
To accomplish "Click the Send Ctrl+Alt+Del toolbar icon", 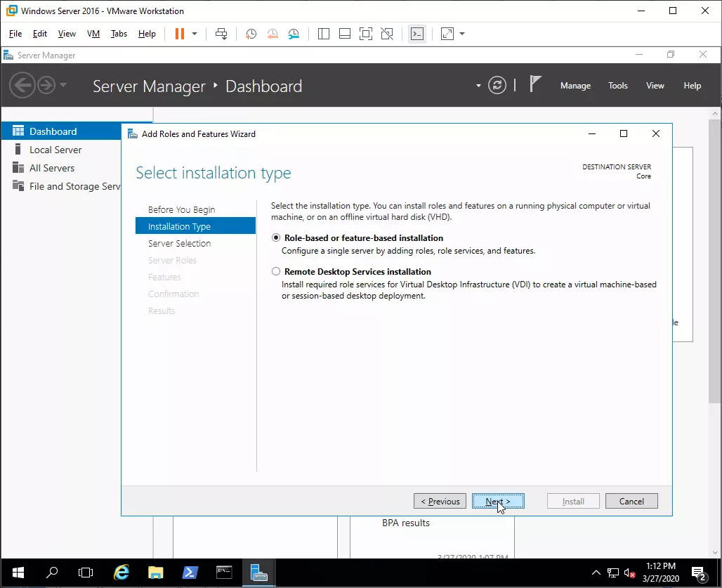I will [221, 34].
